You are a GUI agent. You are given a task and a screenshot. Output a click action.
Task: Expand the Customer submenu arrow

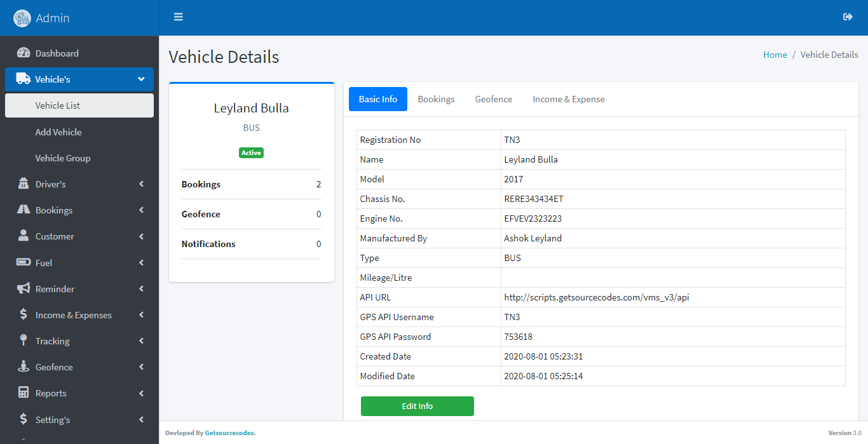[x=141, y=236]
